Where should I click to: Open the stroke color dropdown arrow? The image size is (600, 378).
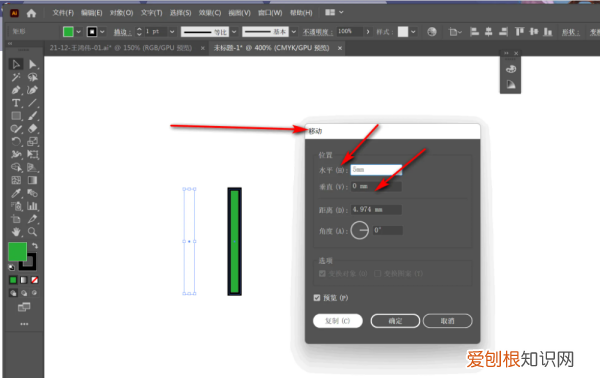102,32
